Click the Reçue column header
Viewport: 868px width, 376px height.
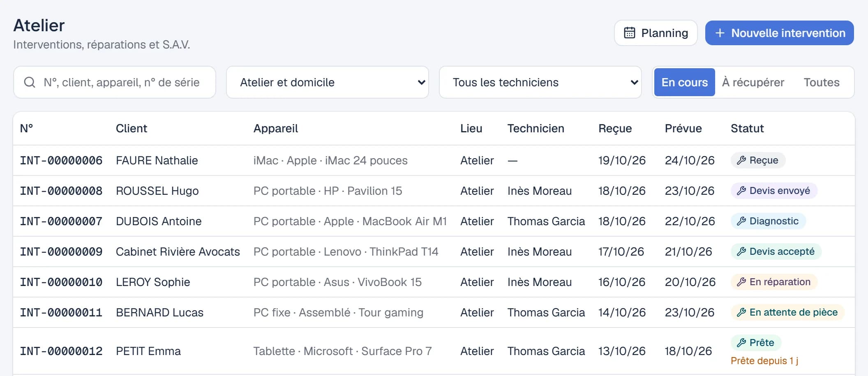[x=615, y=128]
